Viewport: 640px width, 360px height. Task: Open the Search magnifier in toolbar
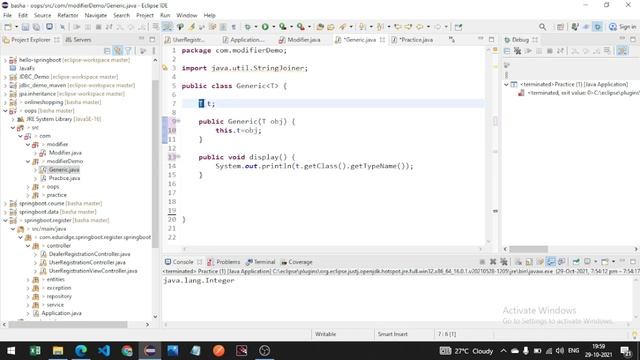[x=542, y=27]
